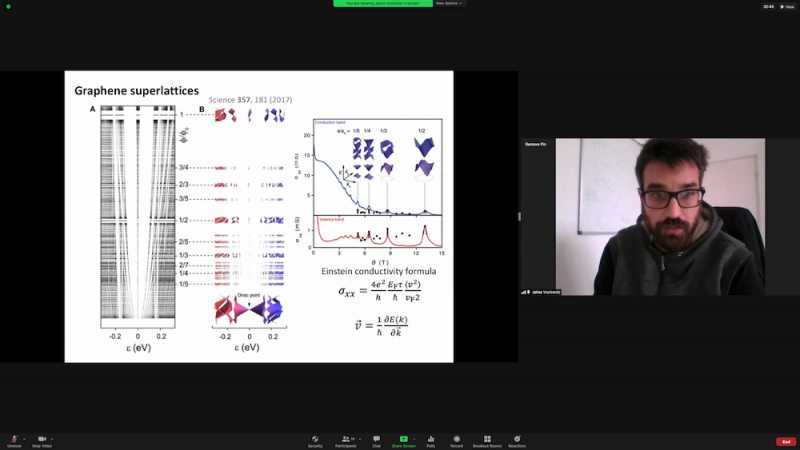Click the pinned speaker's name label
Viewport: 800px width, 450px height.
[543, 292]
